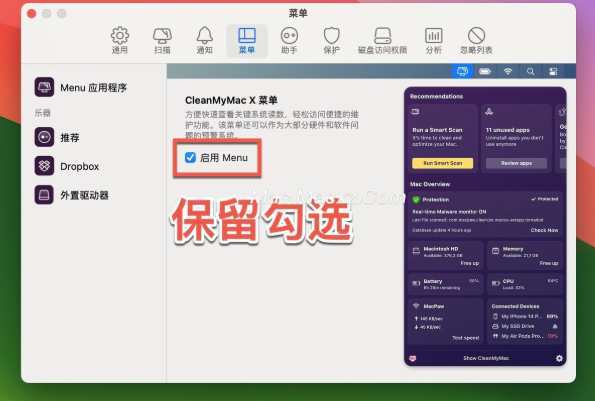Click My Air Pods Pro device row
Image resolution: width=595 pixels, height=401 pixels.
coord(525,336)
